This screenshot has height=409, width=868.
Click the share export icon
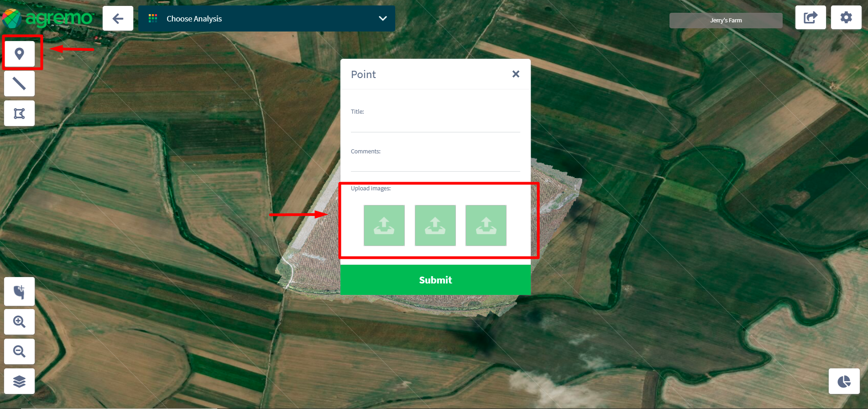(810, 18)
